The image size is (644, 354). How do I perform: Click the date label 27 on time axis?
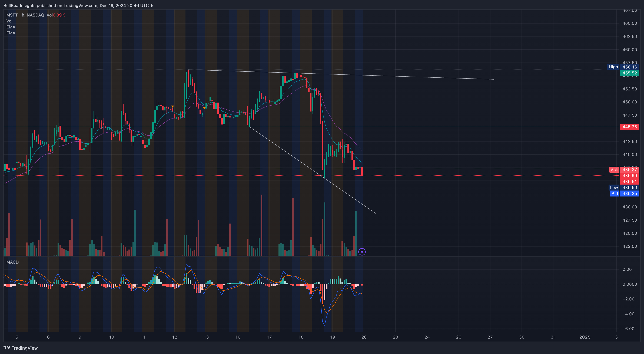point(490,337)
